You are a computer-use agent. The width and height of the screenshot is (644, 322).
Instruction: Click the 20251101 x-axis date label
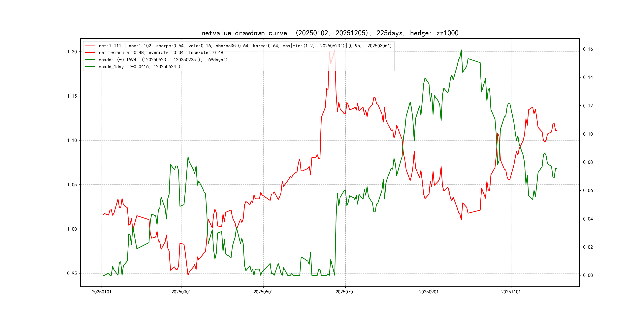pyautogui.click(x=511, y=292)
